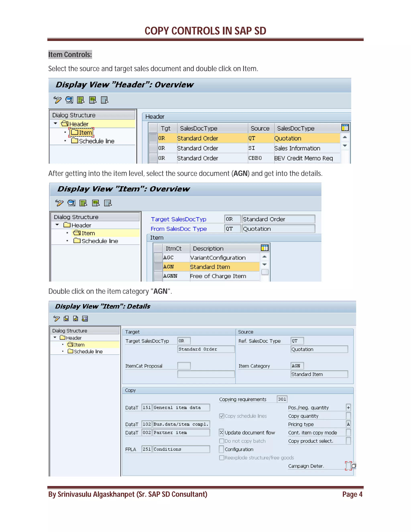Click Source column header in Header table
This screenshot has width=411, height=532.
point(261,128)
